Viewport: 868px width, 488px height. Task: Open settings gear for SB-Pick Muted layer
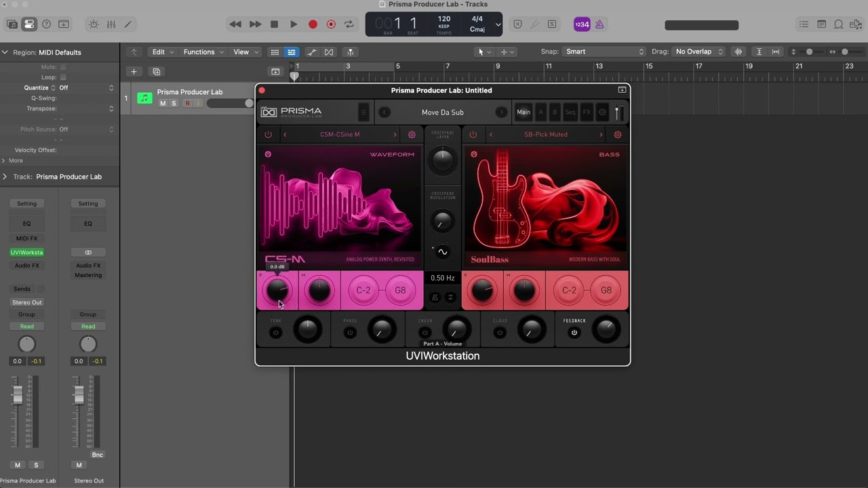point(618,135)
